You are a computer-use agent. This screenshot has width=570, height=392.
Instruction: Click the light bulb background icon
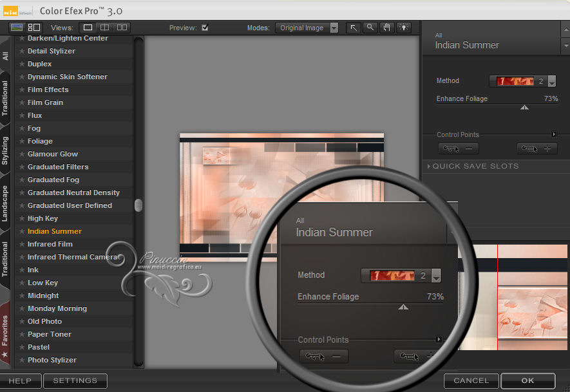pos(403,28)
